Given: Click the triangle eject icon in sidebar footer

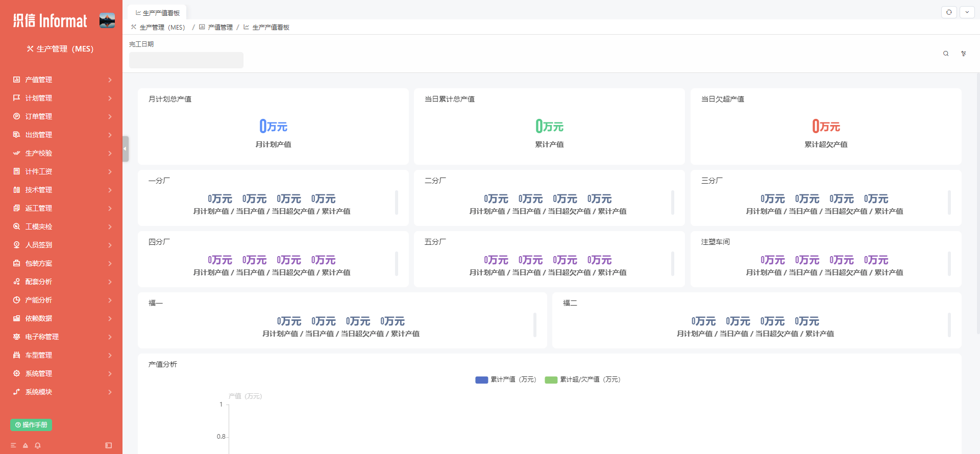Looking at the screenshot, I should click(x=26, y=445).
